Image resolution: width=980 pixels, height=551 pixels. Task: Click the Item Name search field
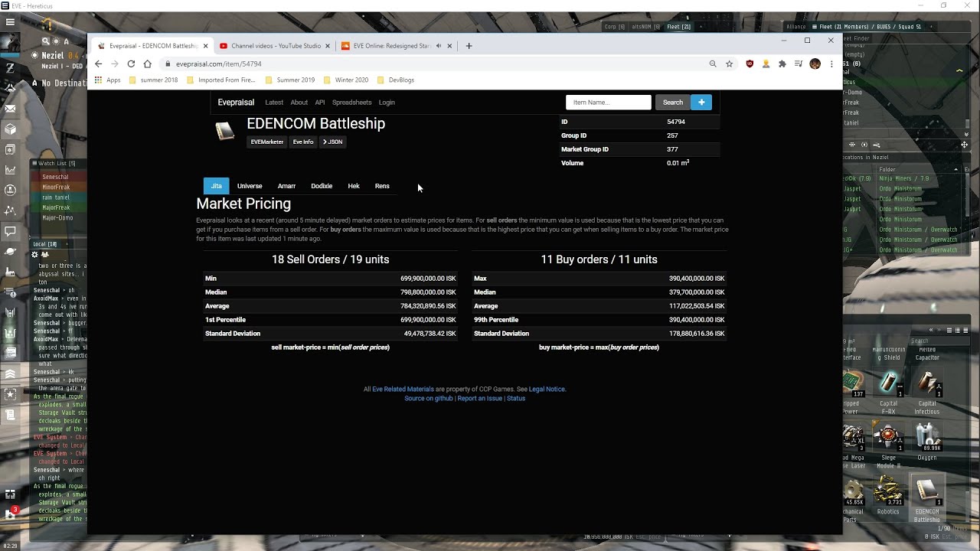[x=609, y=103]
